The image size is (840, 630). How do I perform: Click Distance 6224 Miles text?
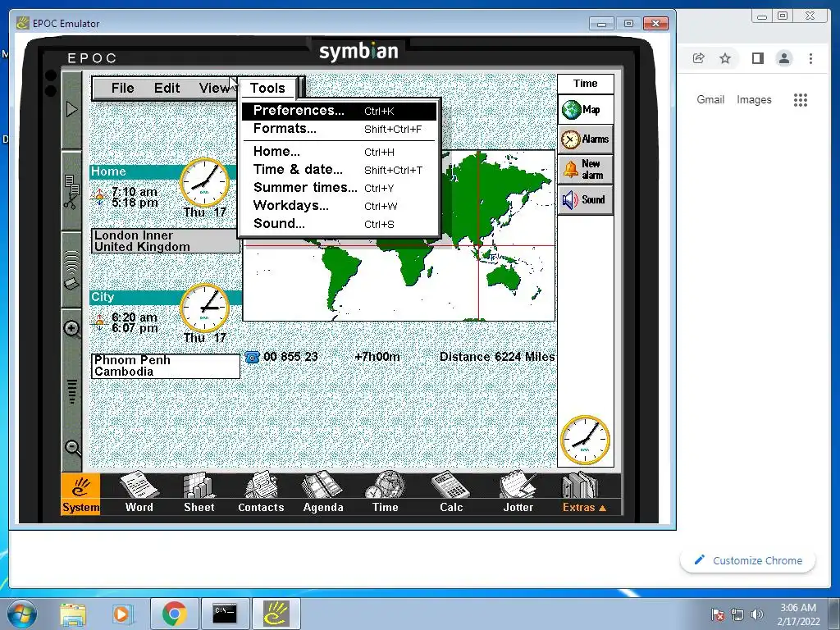point(496,357)
